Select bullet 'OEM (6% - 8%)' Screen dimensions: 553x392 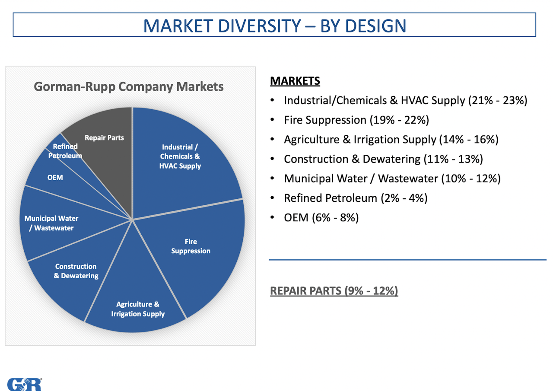click(321, 217)
